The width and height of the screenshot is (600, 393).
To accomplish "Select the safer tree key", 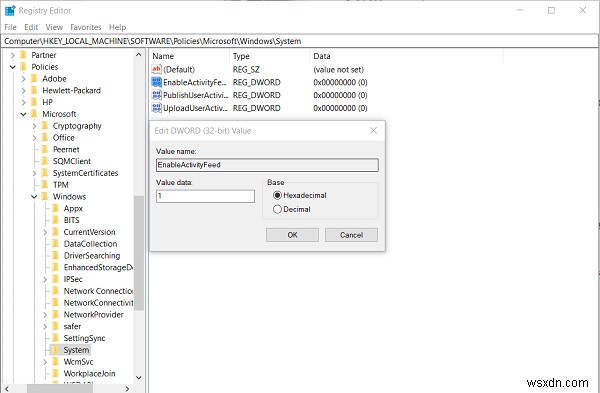I will (72, 326).
